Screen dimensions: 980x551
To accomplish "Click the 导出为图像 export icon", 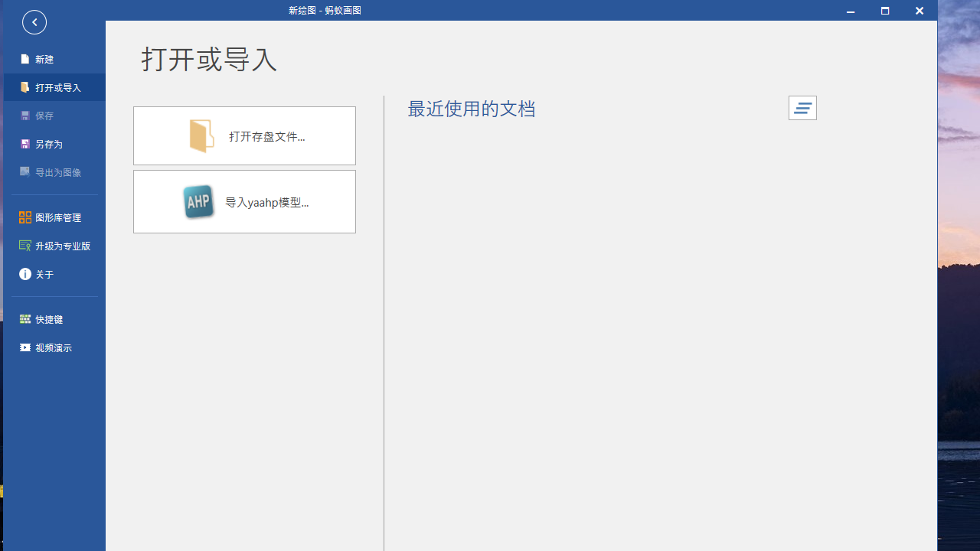I will (25, 171).
